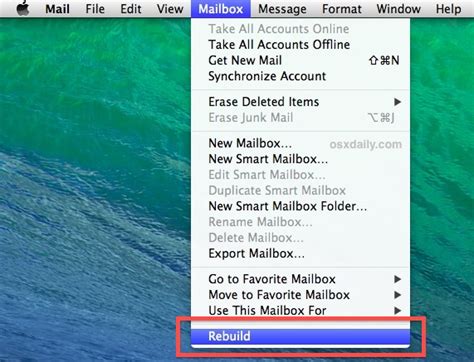Open the Help menu

click(448, 9)
